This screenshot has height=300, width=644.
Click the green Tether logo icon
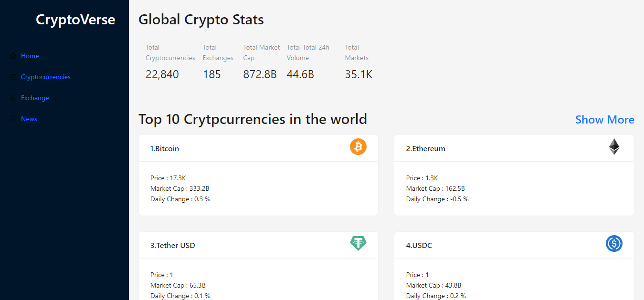tap(358, 243)
